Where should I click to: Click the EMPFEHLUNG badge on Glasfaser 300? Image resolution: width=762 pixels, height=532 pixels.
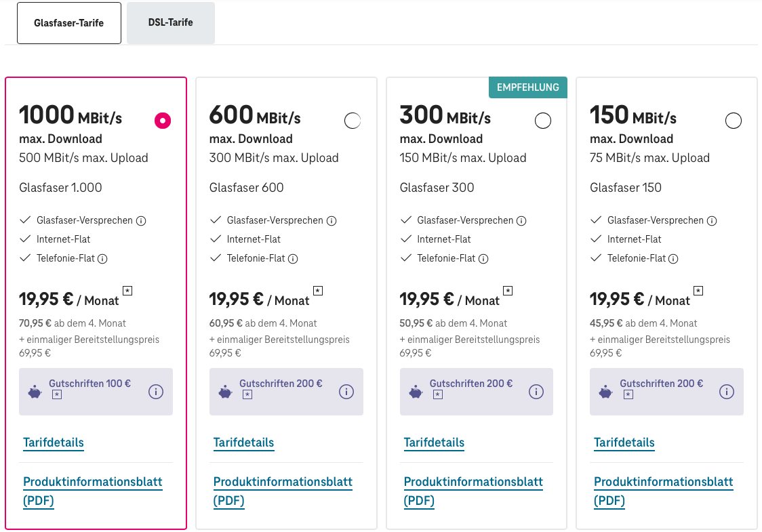click(x=527, y=87)
